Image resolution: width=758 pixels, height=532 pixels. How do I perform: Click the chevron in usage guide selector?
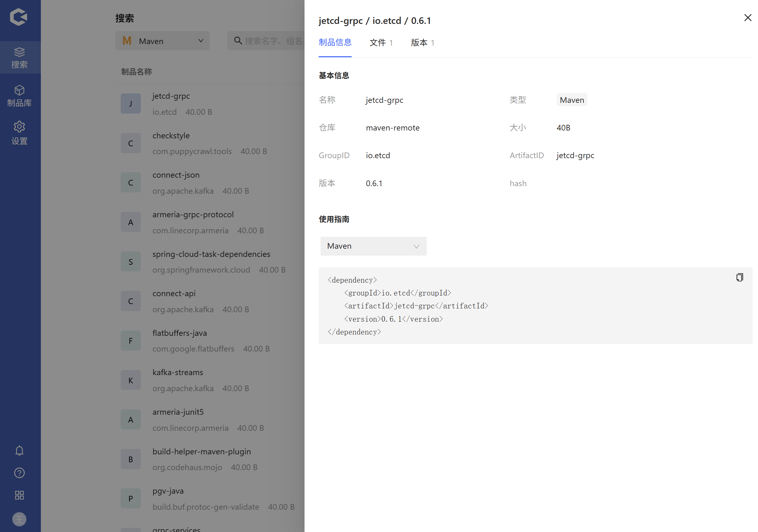(416, 247)
